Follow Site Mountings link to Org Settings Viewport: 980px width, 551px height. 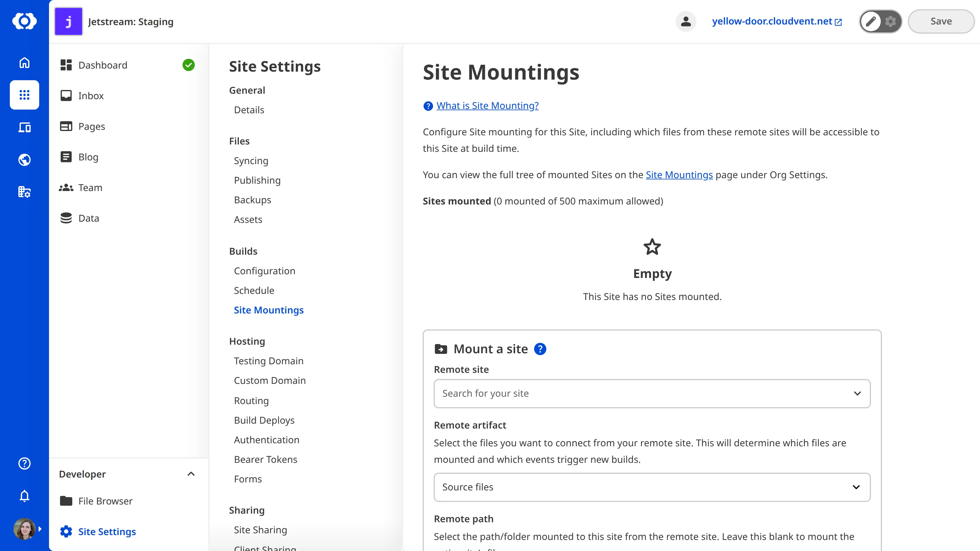coord(679,175)
